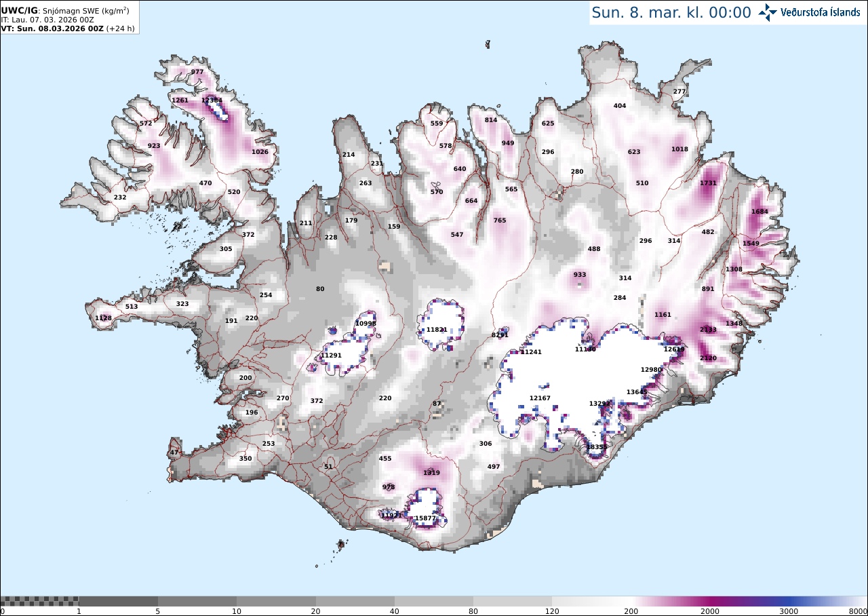868x616 pixels.
Task: Click the map value "923"
Action: tap(154, 146)
